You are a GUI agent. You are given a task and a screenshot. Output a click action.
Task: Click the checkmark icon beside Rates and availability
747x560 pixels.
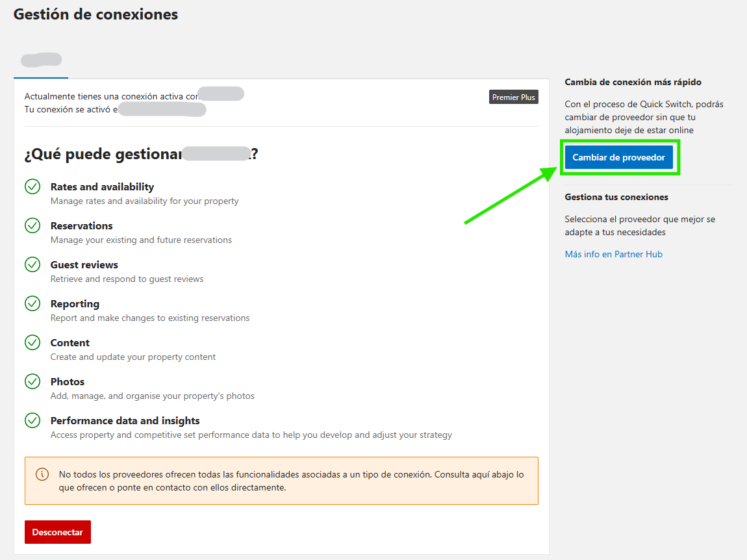click(x=32, y=186)
